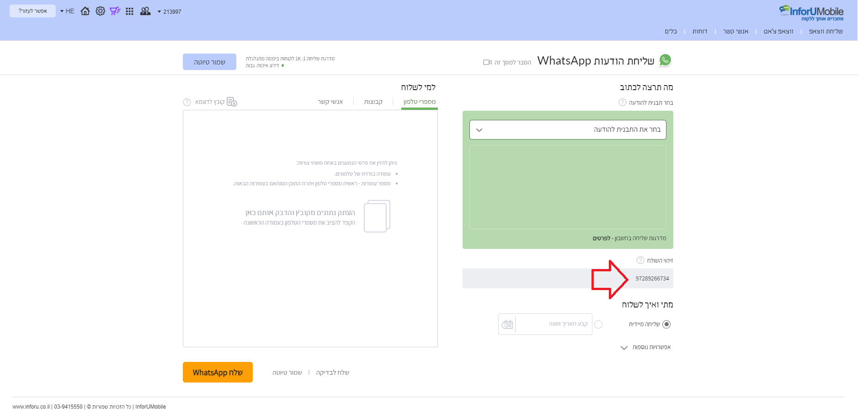The width and height of the screenshot is (868, 415).
Task: Click the green WhatsApp logo icon
Action: coord(666,60)
